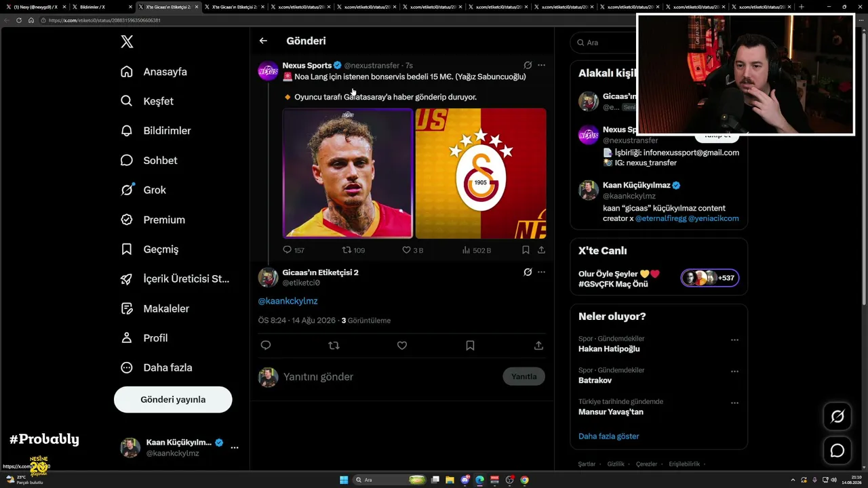The height and width of the screenshot is (488, 868).
Task: Open İçerik Üreticisi Stüdyosu in the sidebar
Action: point(175,279)
